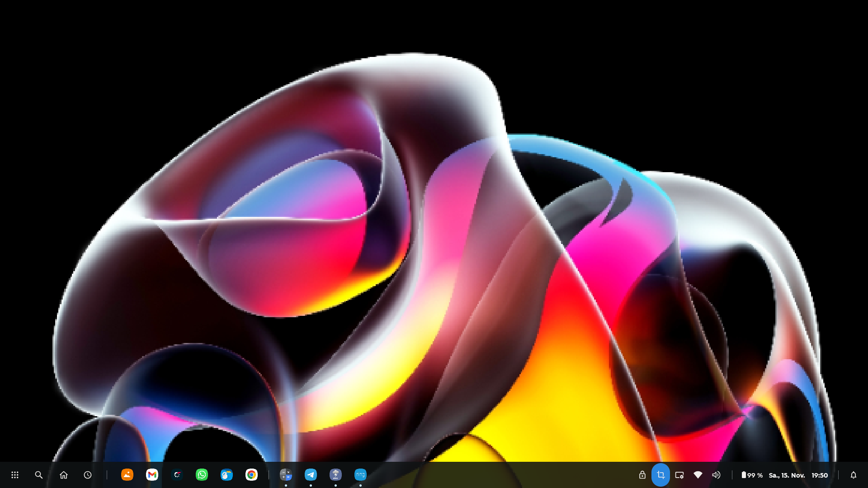The width and height of the screenshot is (868, 488).
Task: Open the recent apps clock icon
Action: (x=88, y=475)
